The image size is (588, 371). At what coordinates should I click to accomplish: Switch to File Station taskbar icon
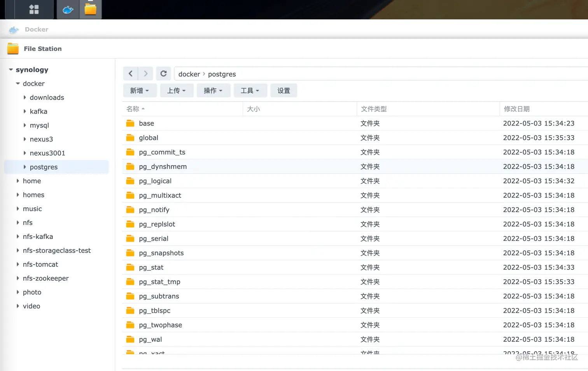(91, 9)
